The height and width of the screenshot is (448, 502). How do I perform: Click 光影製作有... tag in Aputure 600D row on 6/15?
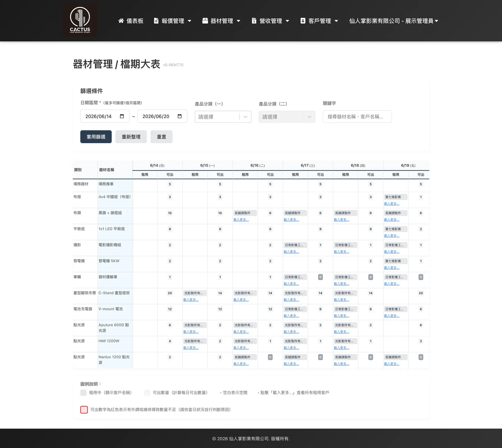[x=195, y=325]
